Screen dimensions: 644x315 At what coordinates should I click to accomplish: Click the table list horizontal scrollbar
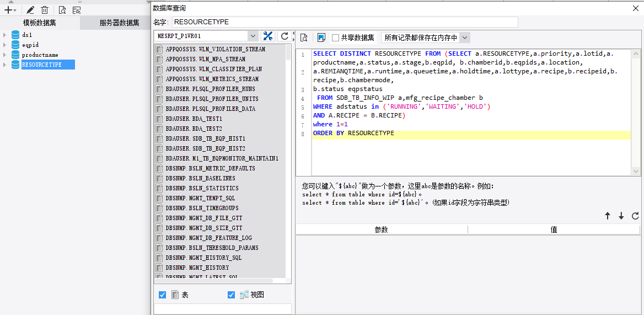click(x=213, y=281)
